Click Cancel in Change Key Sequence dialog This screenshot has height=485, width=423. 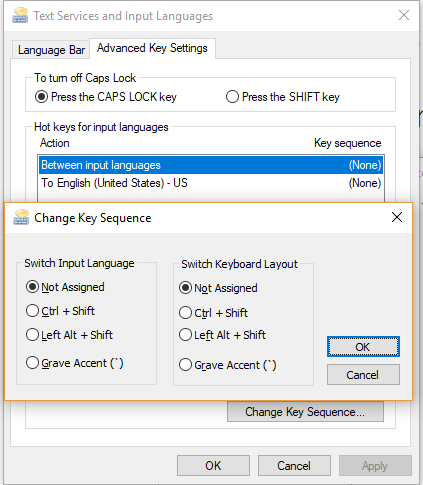[363, 375]
